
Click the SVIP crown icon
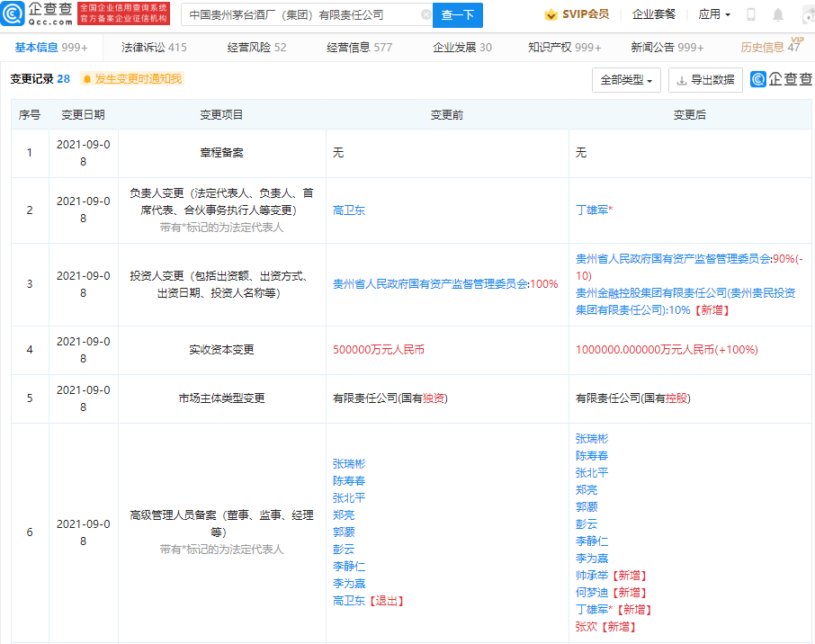[551, 14]
